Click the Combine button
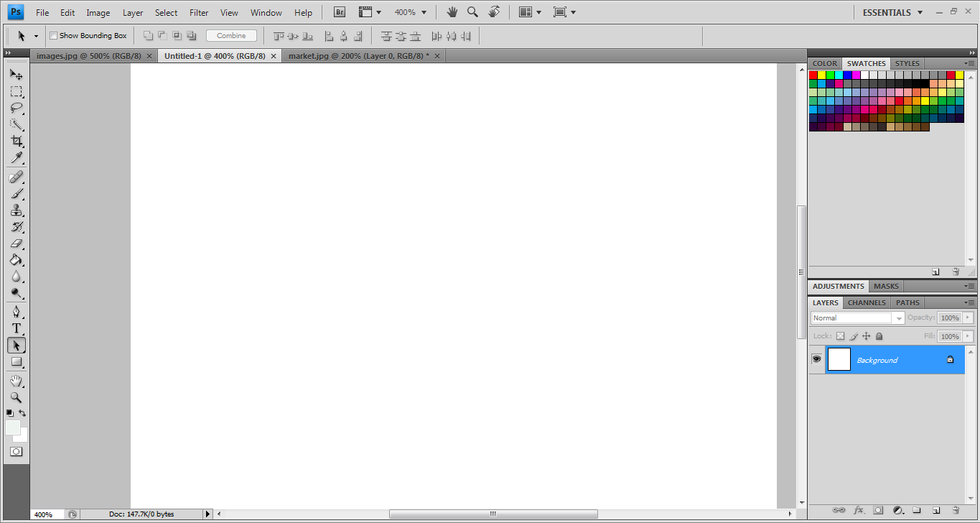This screenshot has height=523, width=980. coord(231,35)
